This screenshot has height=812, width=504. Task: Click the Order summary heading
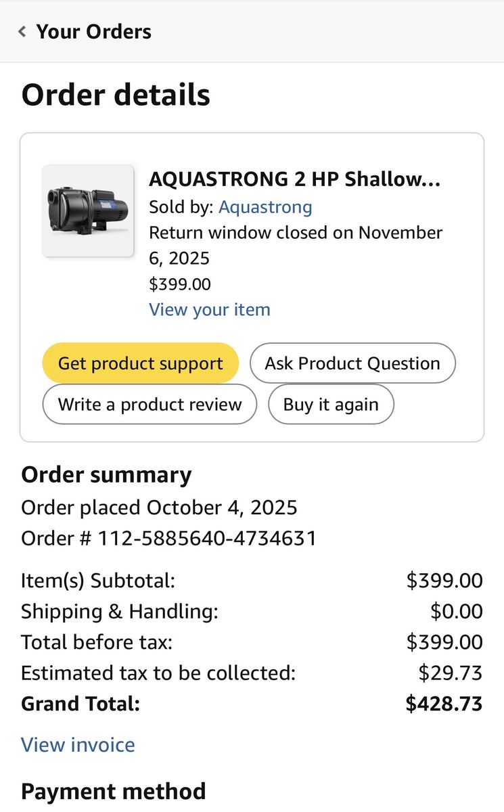pyautogui.click(x=106, y=475)
